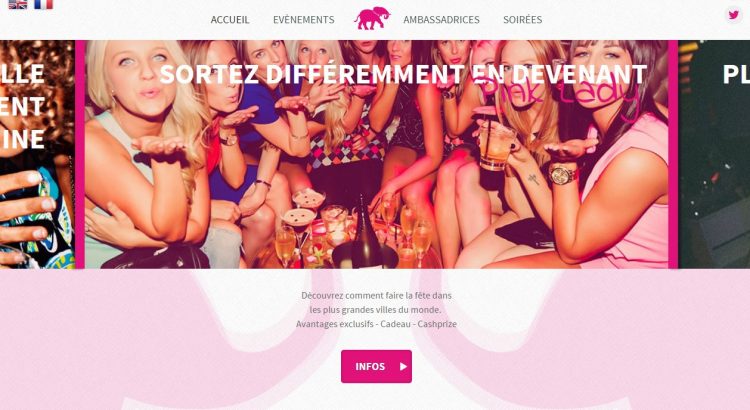Image resolution: width=750 pixels, height=410 pixels.
Task: Switch language with the UK flag icon
Action: pos(18,4)
